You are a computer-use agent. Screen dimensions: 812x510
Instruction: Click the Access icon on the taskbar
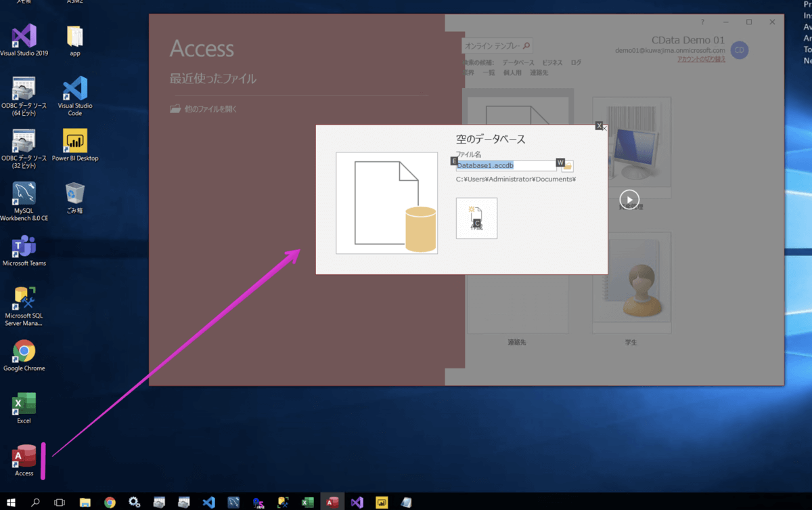332,503
